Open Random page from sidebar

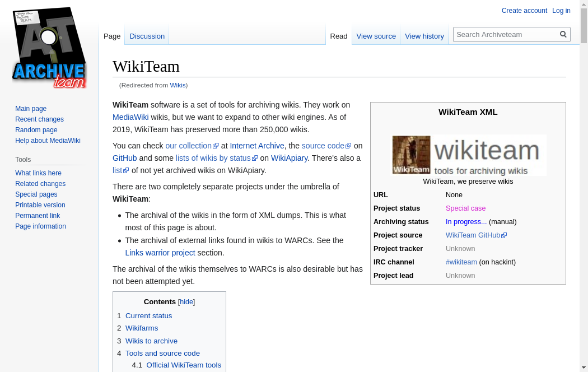(36, 130)
